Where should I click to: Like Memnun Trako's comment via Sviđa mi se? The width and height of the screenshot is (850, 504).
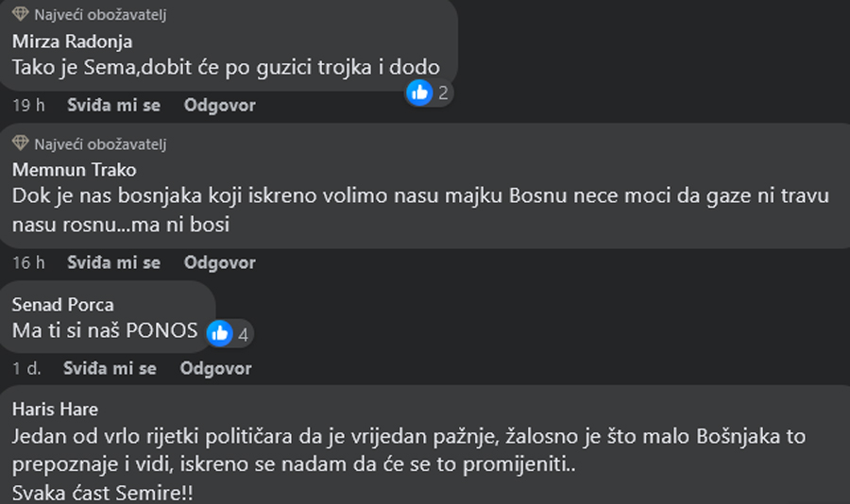(x=114, y=262)
